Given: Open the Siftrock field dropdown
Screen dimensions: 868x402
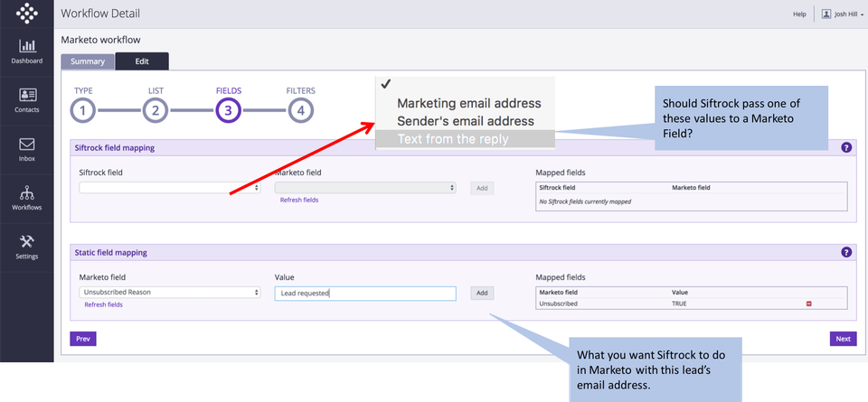Looking at the screenshot, I should [170, 188].
